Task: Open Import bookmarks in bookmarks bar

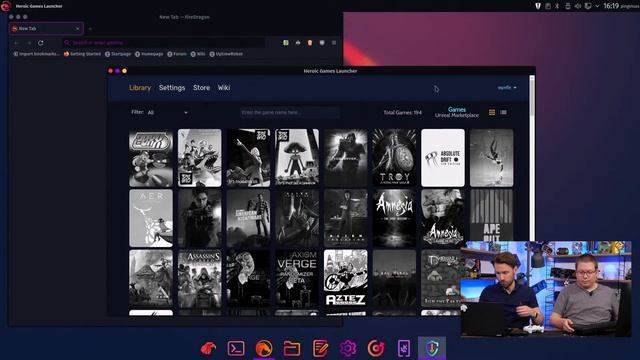Action: coord(36,54)
